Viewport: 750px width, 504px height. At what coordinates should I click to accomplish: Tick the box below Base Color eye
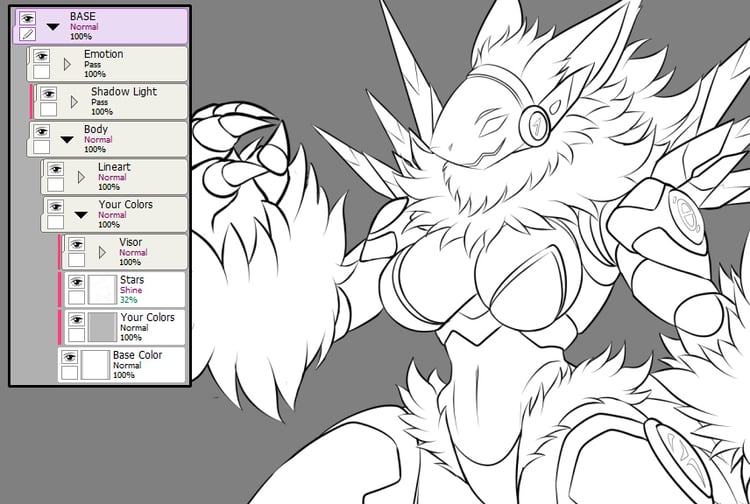pyautogui.click(x=69, y=373)
